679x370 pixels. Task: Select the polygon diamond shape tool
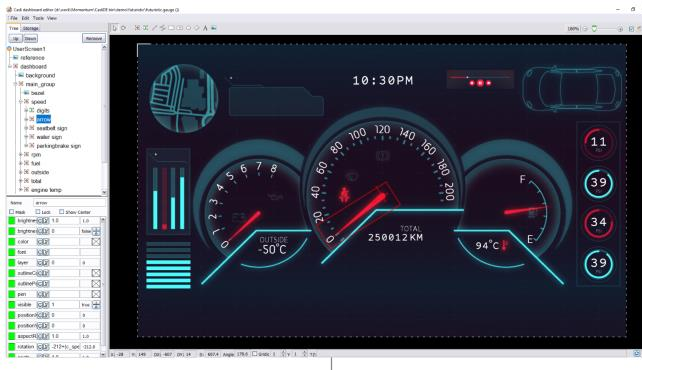coord(197,28)
